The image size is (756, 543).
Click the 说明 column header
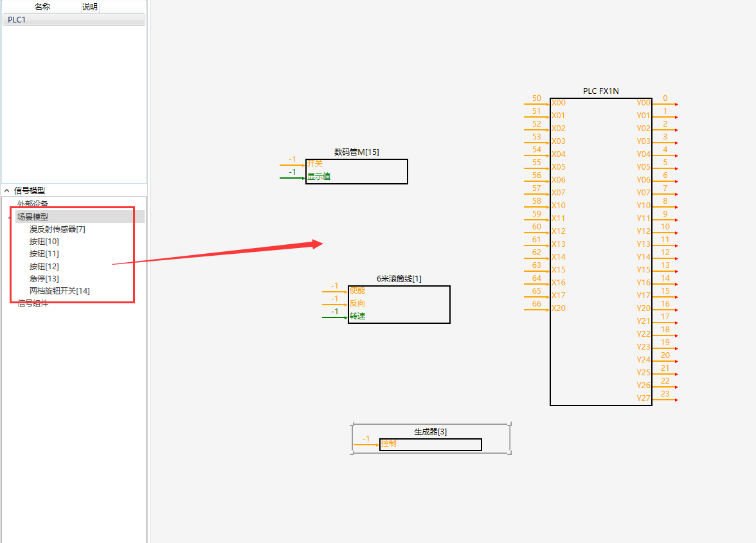(x=90, y=6)
